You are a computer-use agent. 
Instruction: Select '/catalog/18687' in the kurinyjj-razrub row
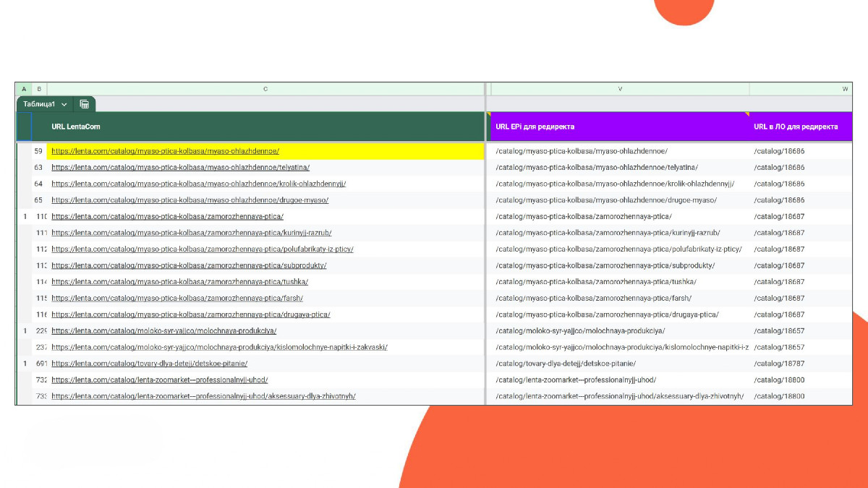coord(801,233)
